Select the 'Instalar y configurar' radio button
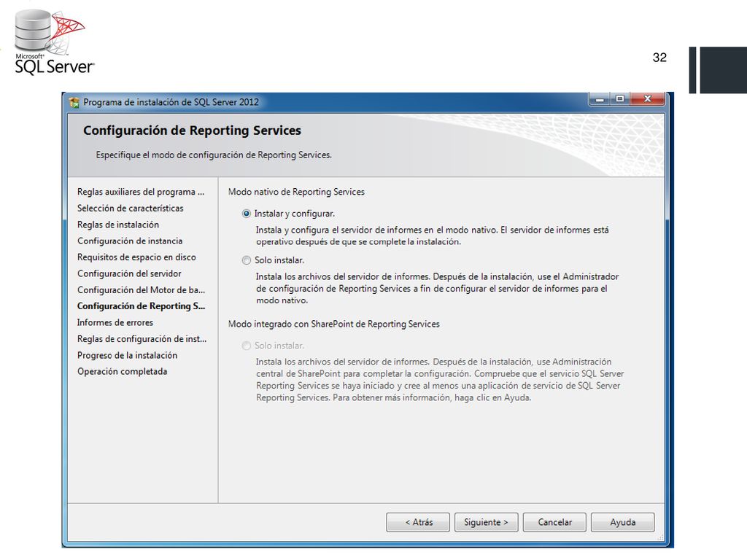747x560 pixels. 247,214
